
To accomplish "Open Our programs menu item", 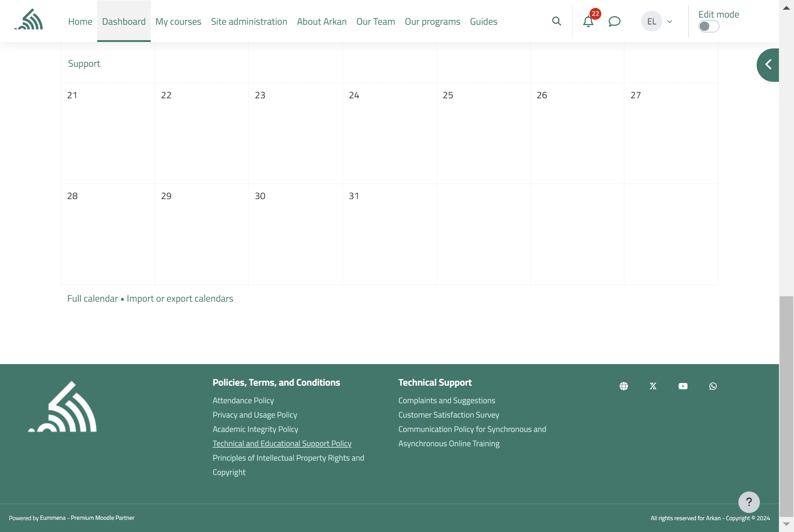I will tap(432, 22).
